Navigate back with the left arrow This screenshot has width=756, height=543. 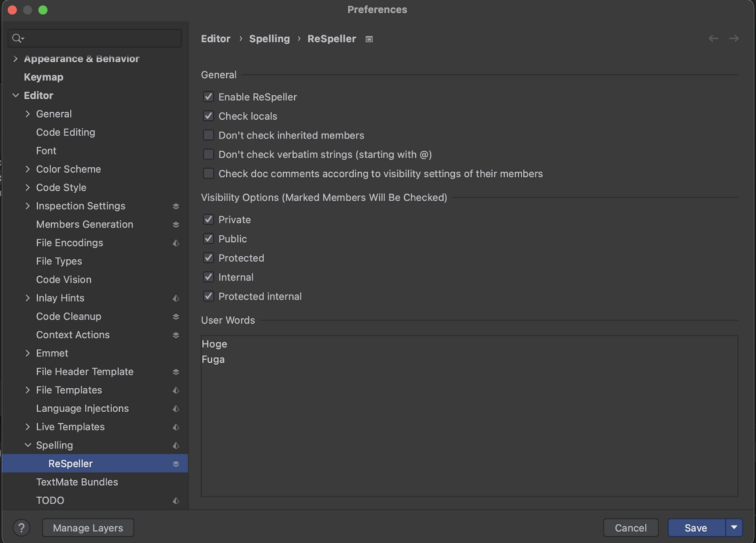click(713, 38)
